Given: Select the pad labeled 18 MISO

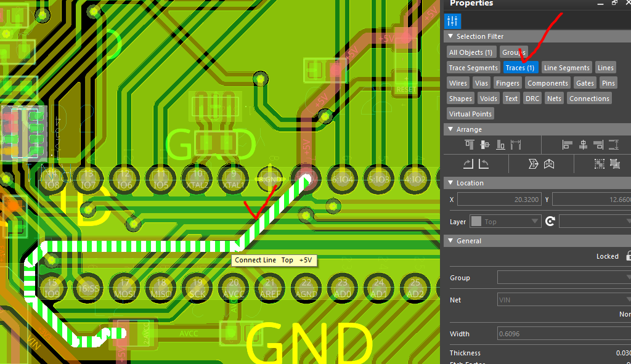Looking at the screenshot, I should [x=161, y=288].
